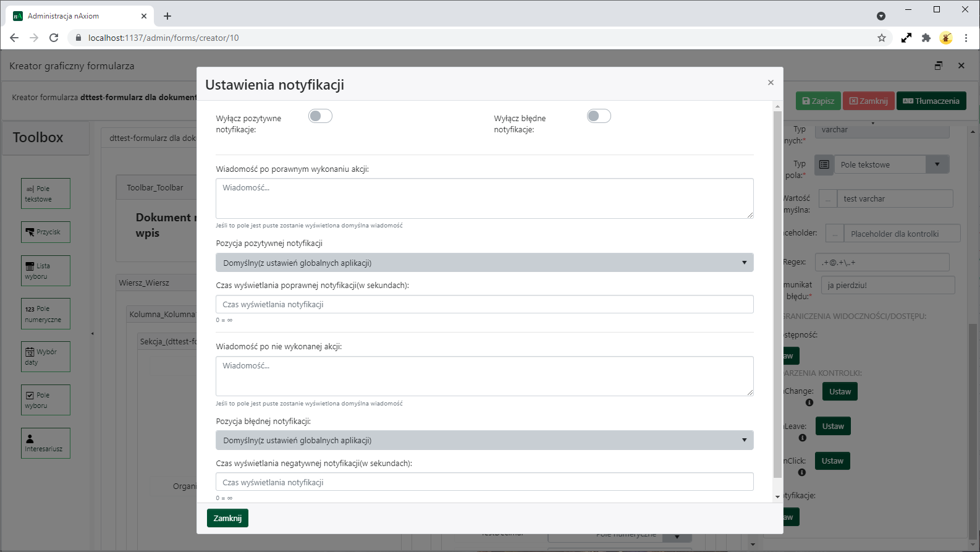This screenshot has height=552, width=980.
Task: Click the browser back arrow
Action: coord(14,38)
